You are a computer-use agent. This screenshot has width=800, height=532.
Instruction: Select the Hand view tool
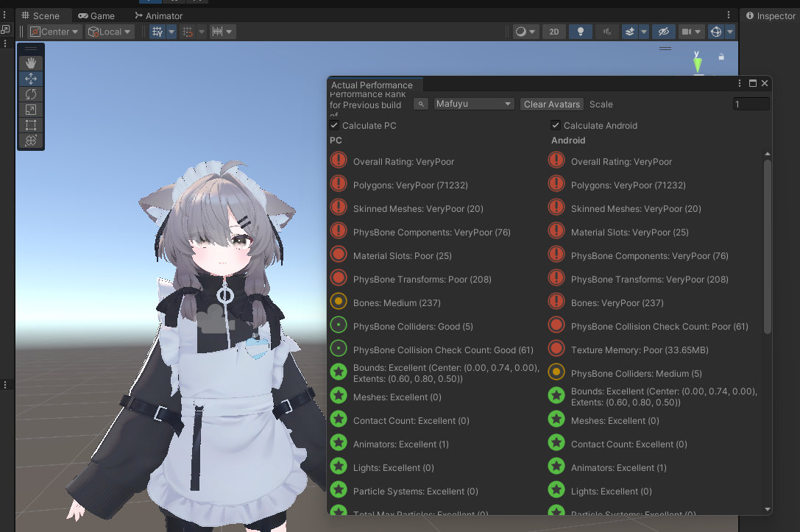31,63
